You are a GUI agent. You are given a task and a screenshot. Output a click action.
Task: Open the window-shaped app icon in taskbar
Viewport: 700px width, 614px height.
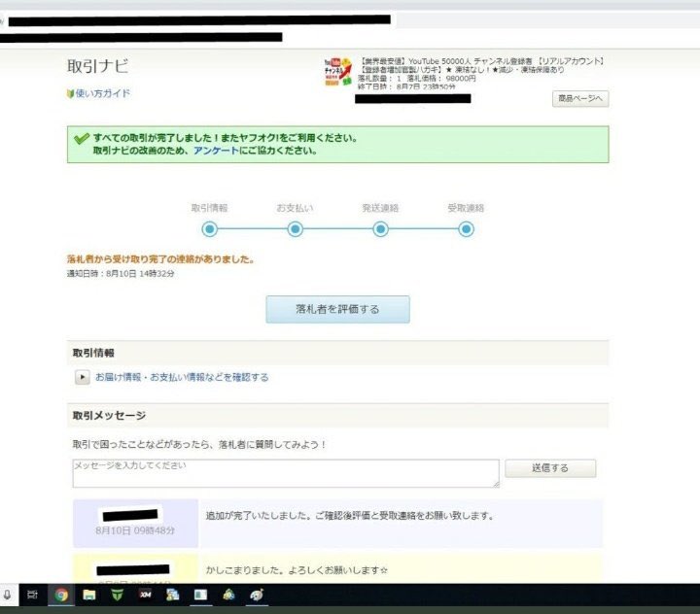(200, 595)
